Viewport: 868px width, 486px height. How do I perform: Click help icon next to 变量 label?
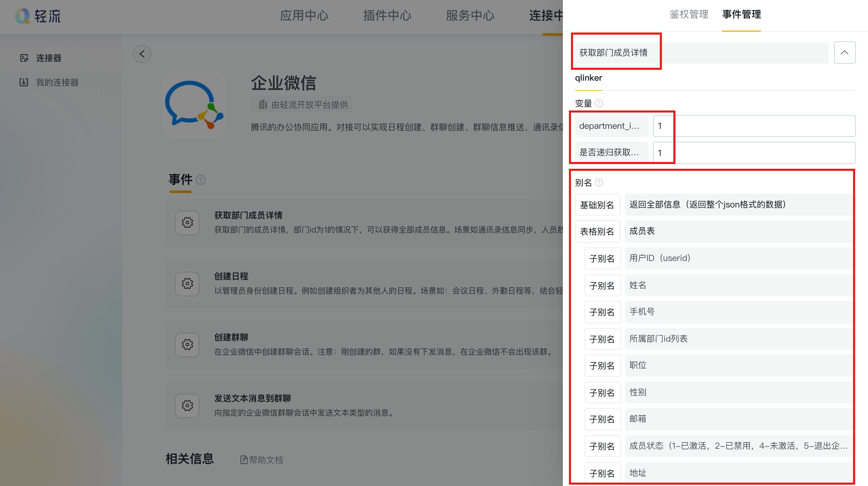coord(599,103)
